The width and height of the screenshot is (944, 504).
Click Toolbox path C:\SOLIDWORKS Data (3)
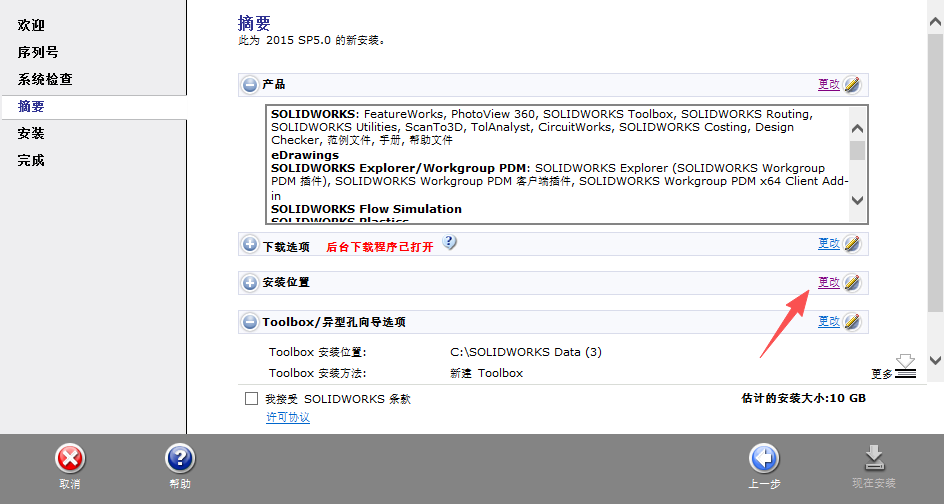(526, 352)
